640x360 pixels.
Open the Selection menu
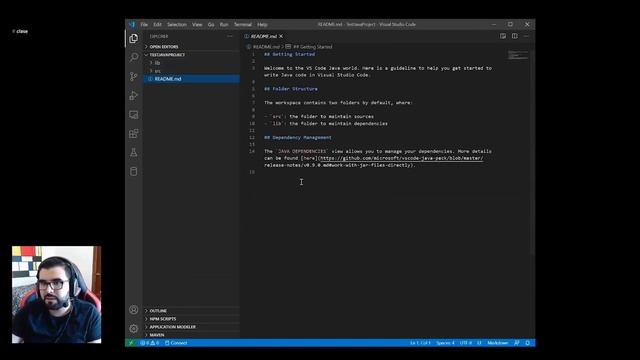(x=177, y=24)
